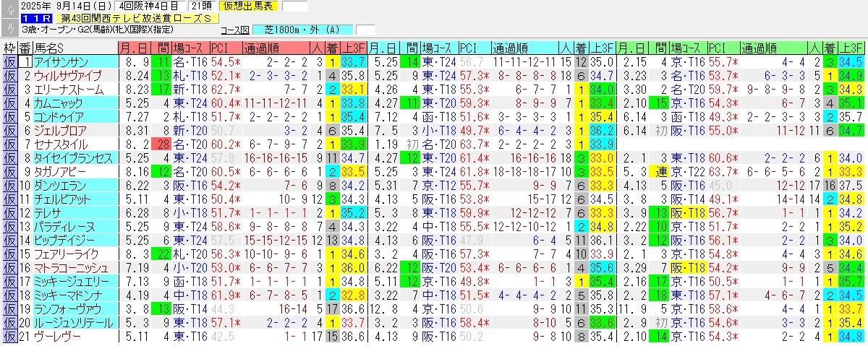The image size is (868, 346).
Task: Click the empty box right of 芝1800m・外
Action: (x=365, y=30)
